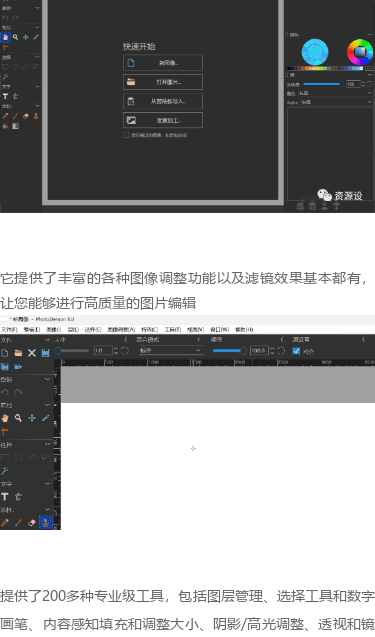Collapse the 选择 tools section in lower toolbox

(x=48, y=444)
